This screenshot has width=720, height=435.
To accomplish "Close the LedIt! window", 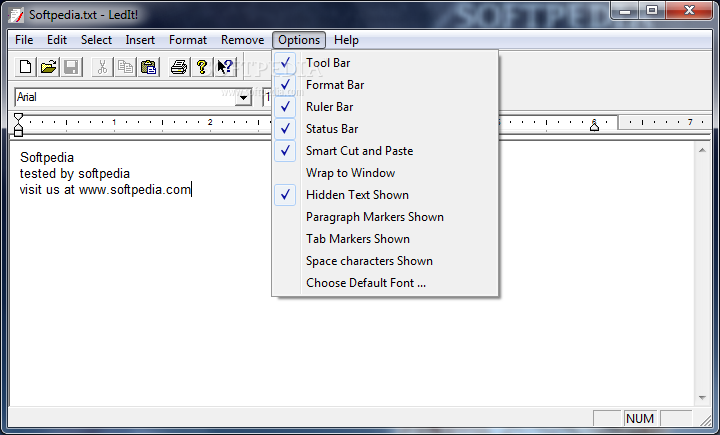I will (x=689, y=10).
